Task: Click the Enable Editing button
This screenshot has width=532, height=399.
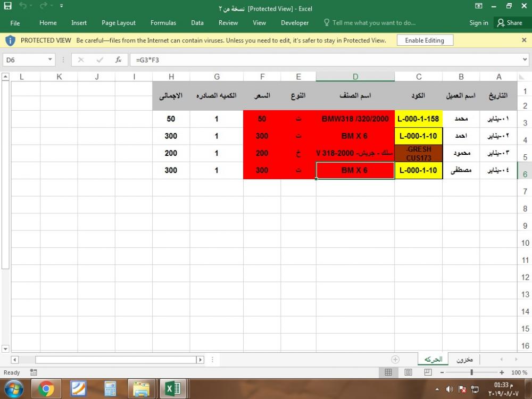Action: click(425, 40)
